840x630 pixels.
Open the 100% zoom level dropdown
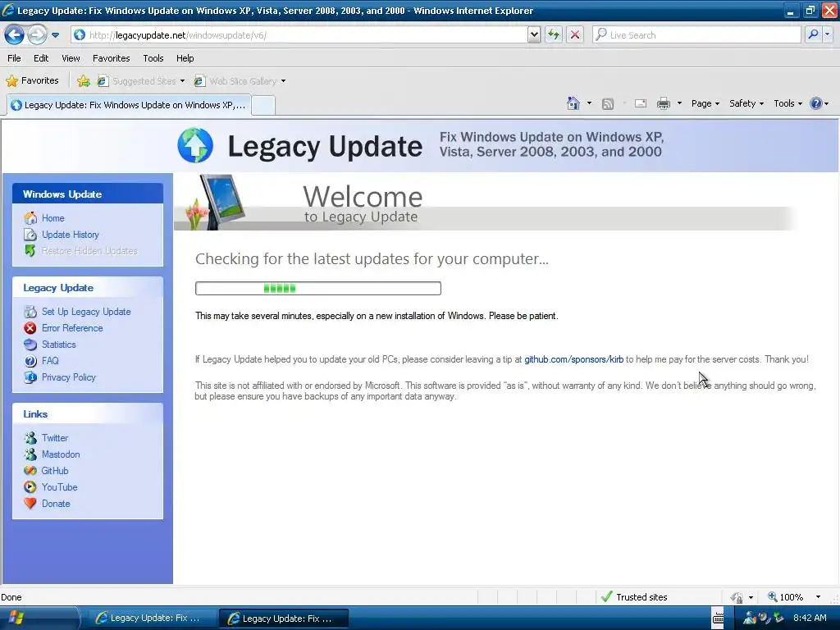tap(818, 597)
